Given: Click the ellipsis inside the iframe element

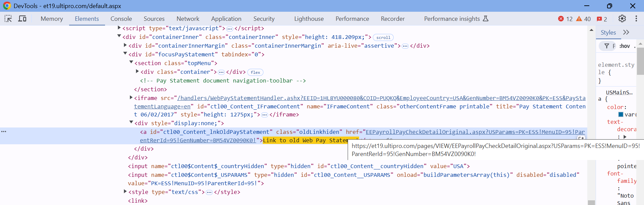Looking at the screenshot, I should [x=264, y=115].
